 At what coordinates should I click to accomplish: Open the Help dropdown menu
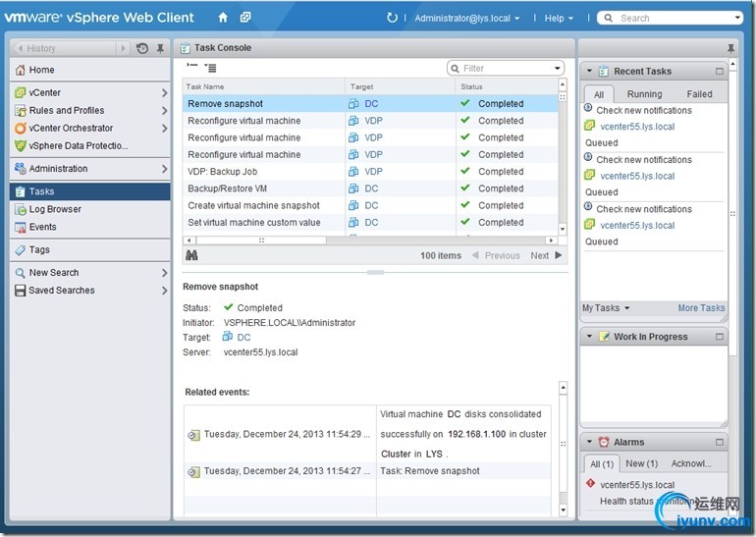click(559, 19)
